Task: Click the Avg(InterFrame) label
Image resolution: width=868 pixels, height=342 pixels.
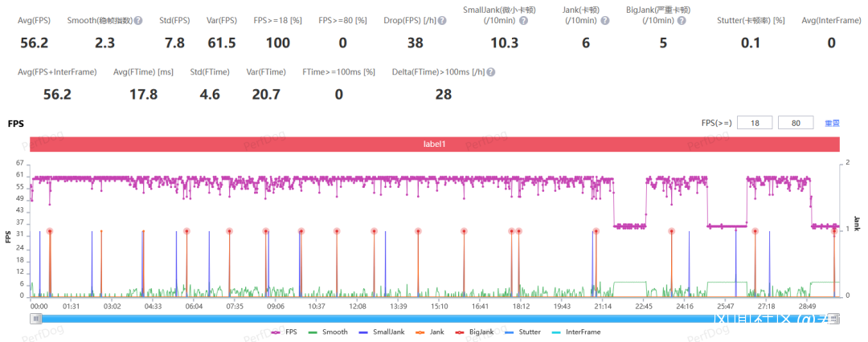Action: coord(831,21)
